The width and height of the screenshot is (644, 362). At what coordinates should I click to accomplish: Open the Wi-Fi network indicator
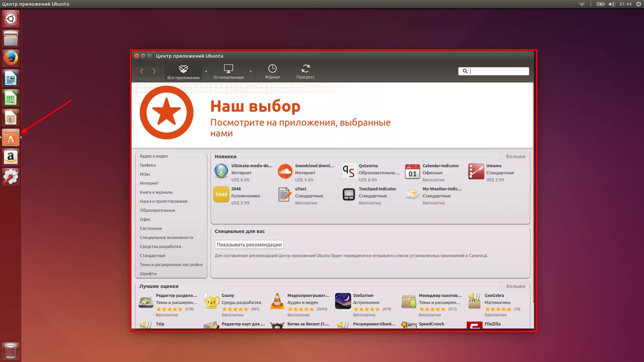582,4
